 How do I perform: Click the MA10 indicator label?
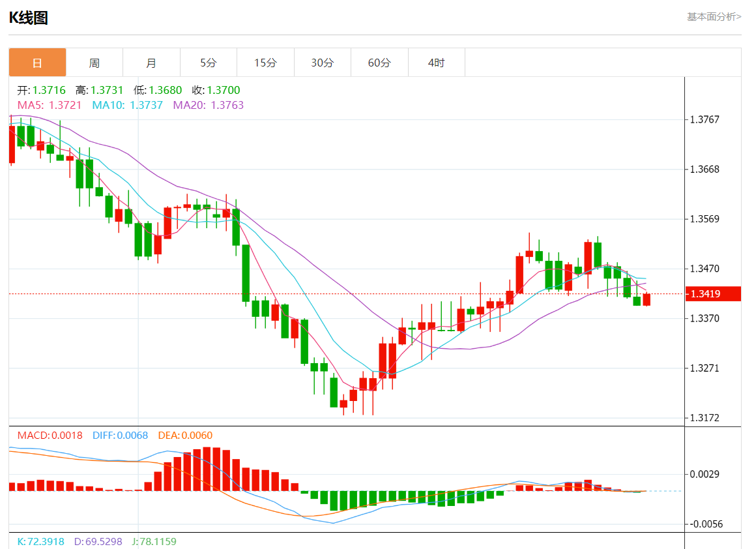(x=127, y=105)
